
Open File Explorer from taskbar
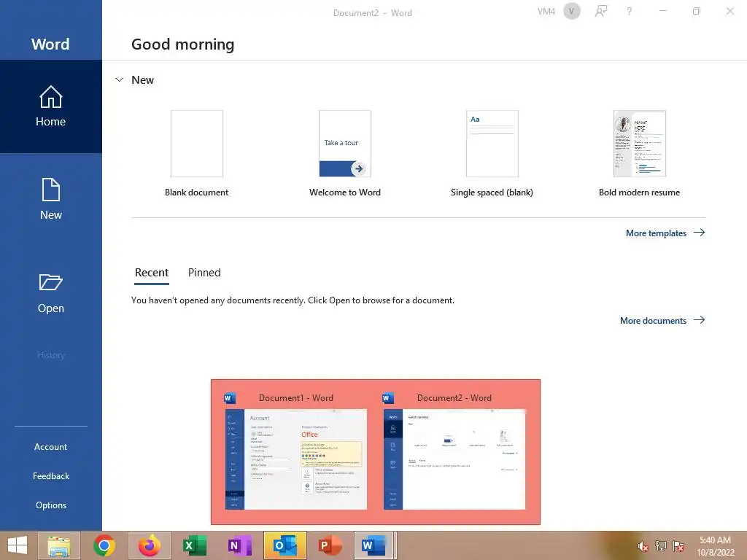click(x=58, y=545)
